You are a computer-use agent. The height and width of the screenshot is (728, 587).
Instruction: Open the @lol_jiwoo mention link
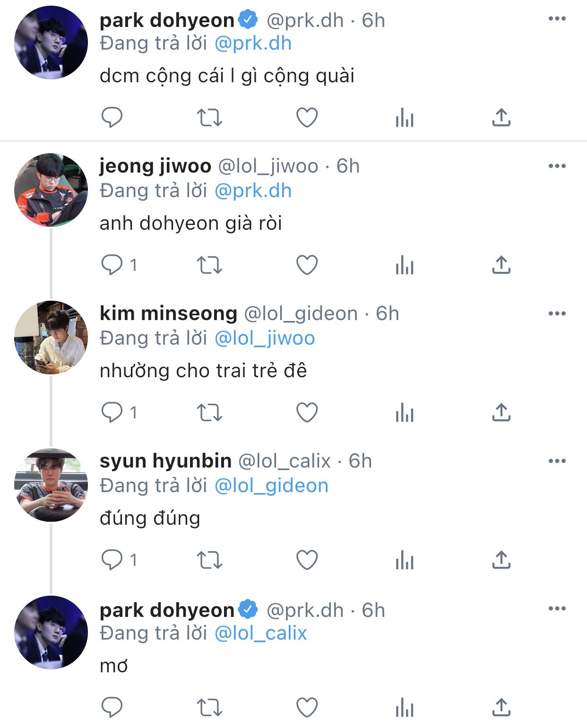[x=265, y=338]
